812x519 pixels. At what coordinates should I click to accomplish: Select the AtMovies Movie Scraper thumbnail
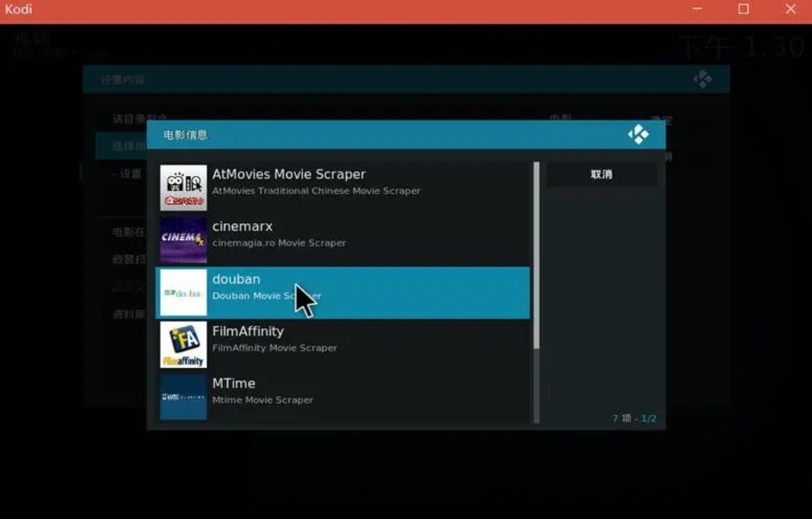point(183,188)
